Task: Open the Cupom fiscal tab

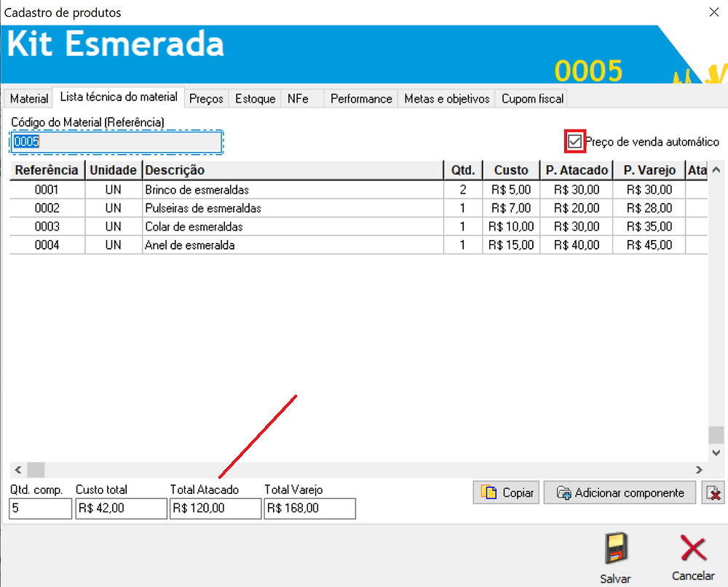Action: tap(532, 99)
